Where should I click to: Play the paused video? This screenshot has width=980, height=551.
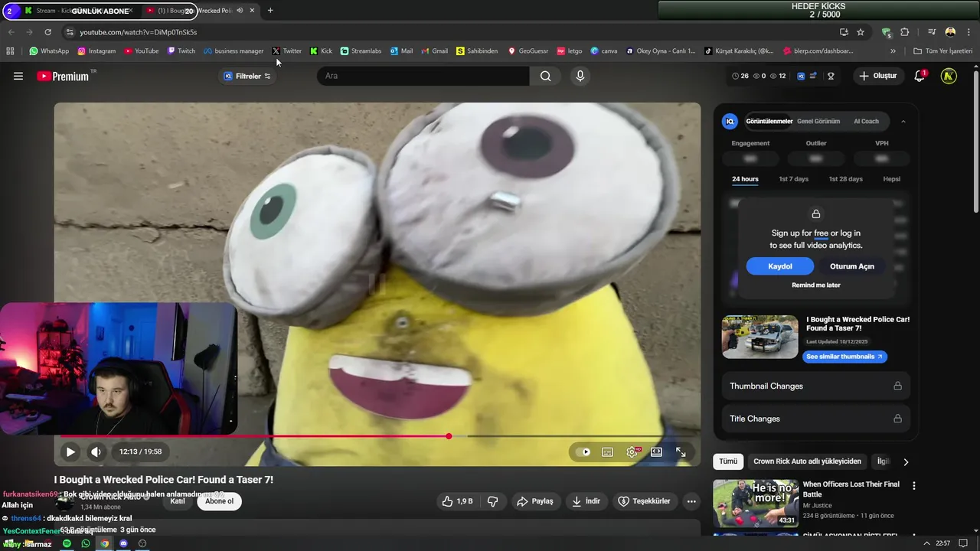(x=70, y=452)
